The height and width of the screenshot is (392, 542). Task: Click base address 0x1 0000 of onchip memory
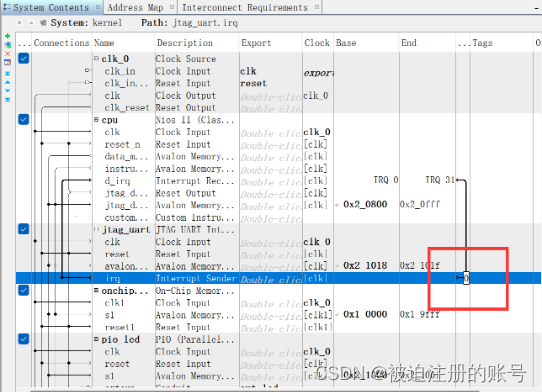point(365,314)
